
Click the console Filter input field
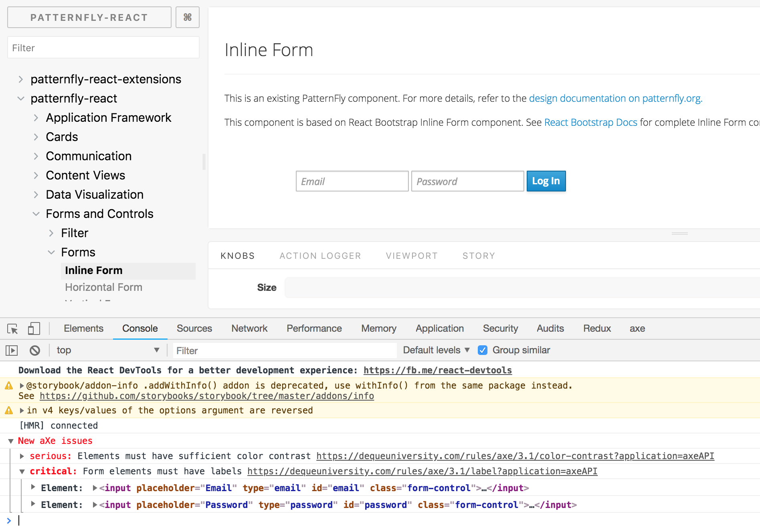coord(285,351)
